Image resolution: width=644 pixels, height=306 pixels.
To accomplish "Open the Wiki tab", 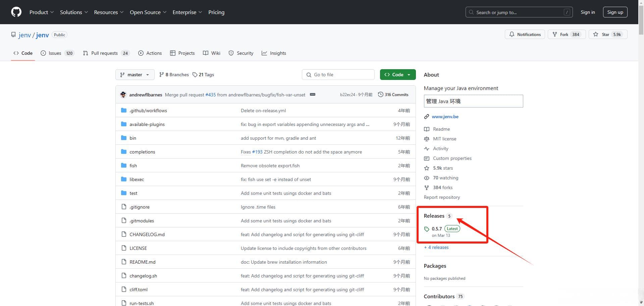I will click(212, 53).
